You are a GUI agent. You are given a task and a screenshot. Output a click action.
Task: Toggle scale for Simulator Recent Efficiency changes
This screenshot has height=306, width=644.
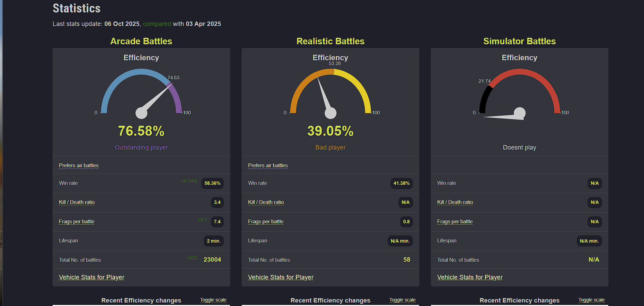click(591, 300)
